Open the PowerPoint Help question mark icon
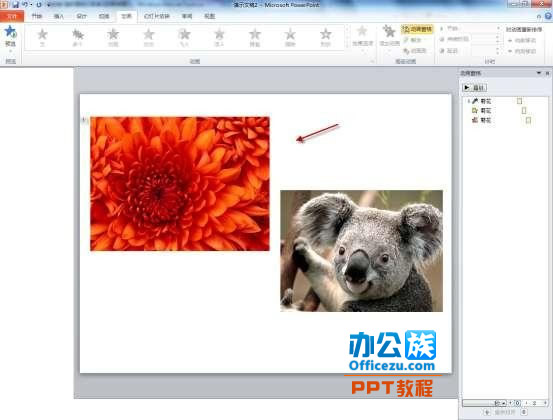 [549, 16]
